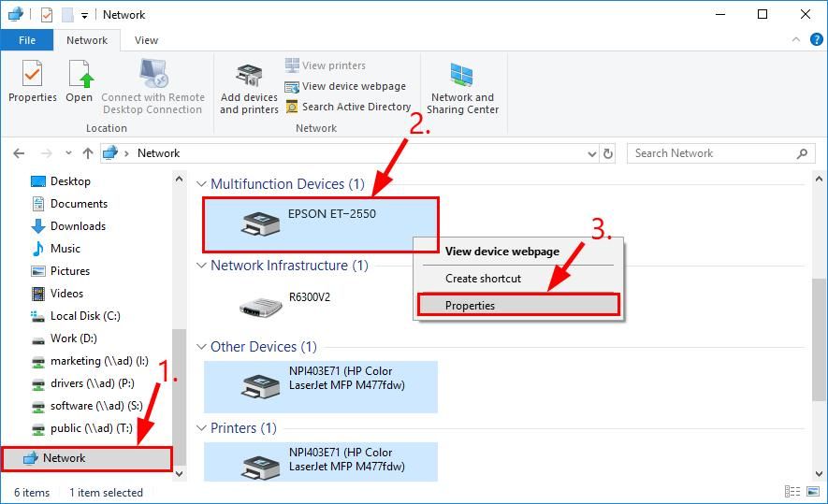Click the refresh button beside address bar
This screenshot has height=504, width=828.
[608, 153]
